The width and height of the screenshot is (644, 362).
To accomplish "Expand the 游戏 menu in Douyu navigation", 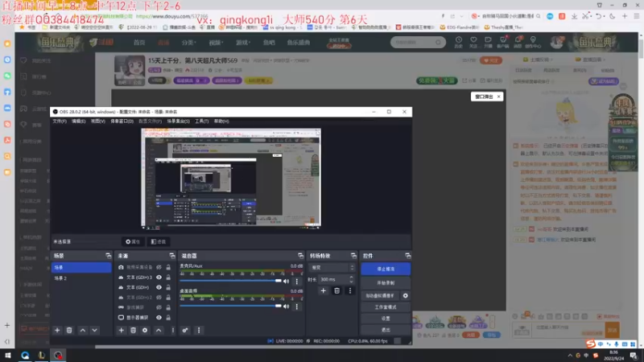I will [243, 43].
